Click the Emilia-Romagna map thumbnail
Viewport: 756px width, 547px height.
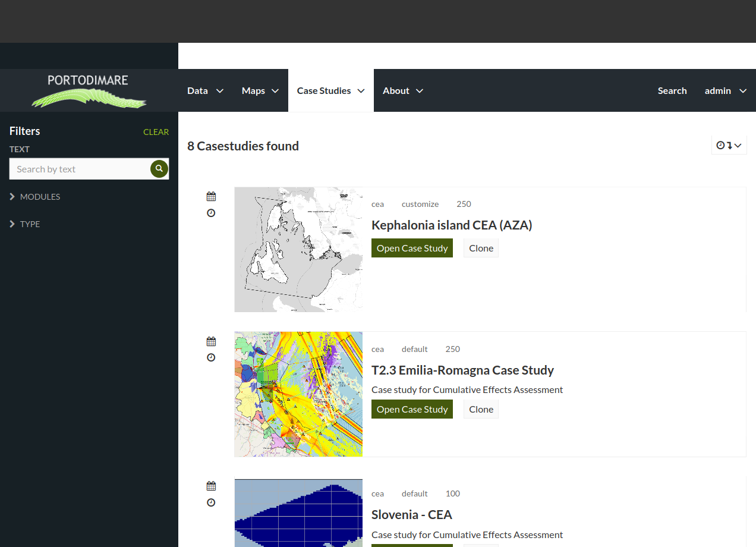298,394
